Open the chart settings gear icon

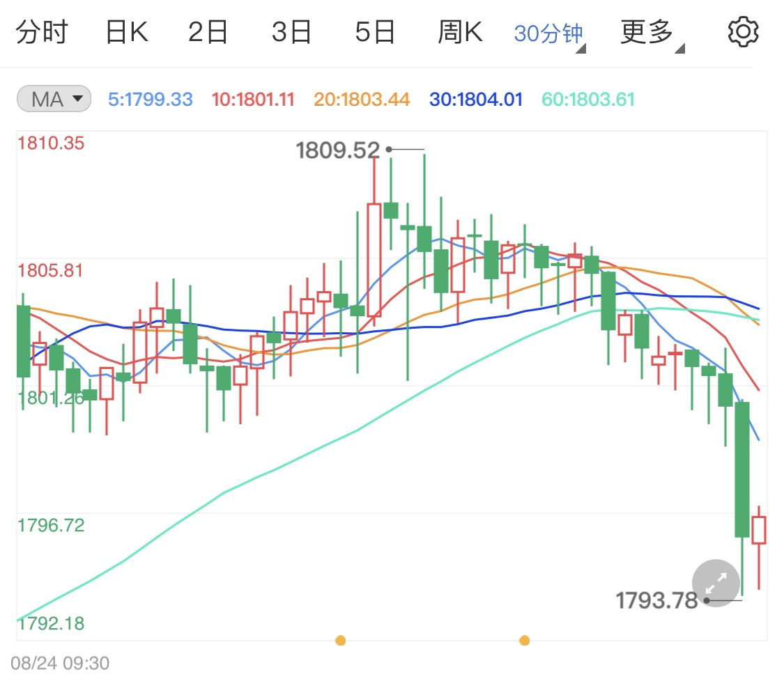point(743,31)
